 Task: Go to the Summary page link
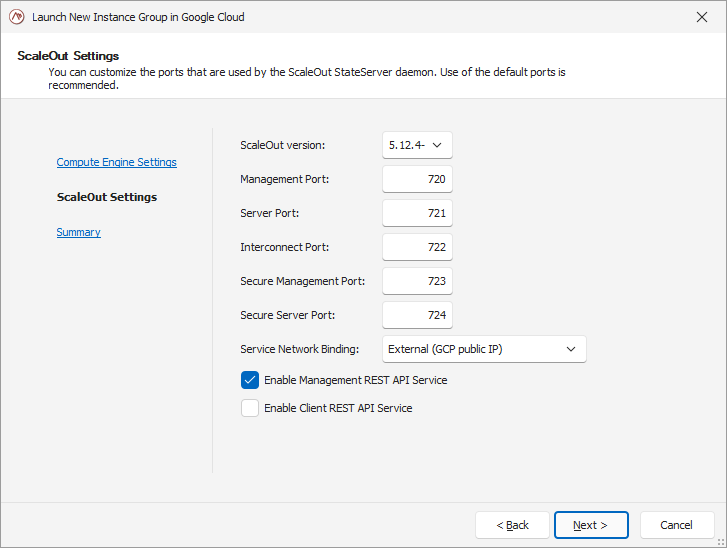click(78, 232)
